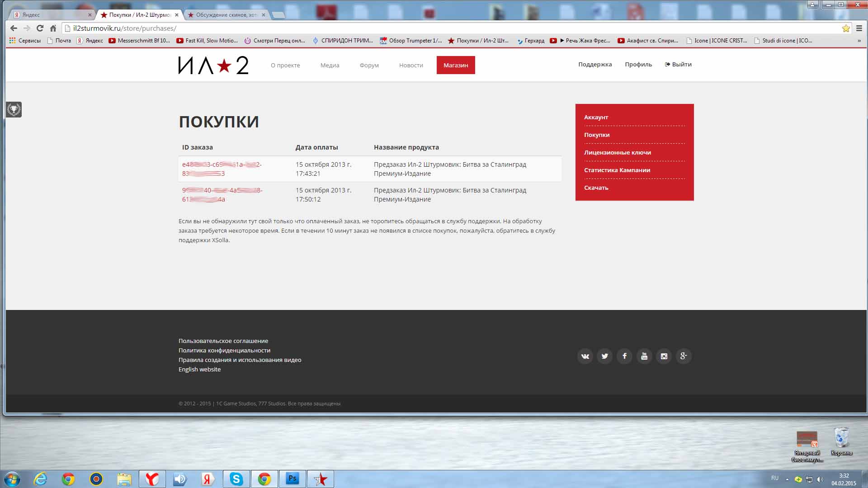The image size is (868, 488).
Task: Show hidden tray icons with the arrow
Action: (787, 479)
